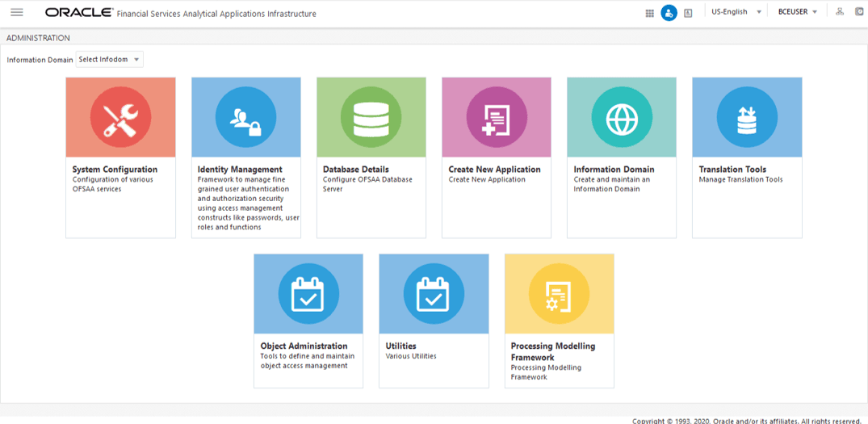868x424 pixels.
Task: Click the Database Details database icon
Action: [371, 117]
